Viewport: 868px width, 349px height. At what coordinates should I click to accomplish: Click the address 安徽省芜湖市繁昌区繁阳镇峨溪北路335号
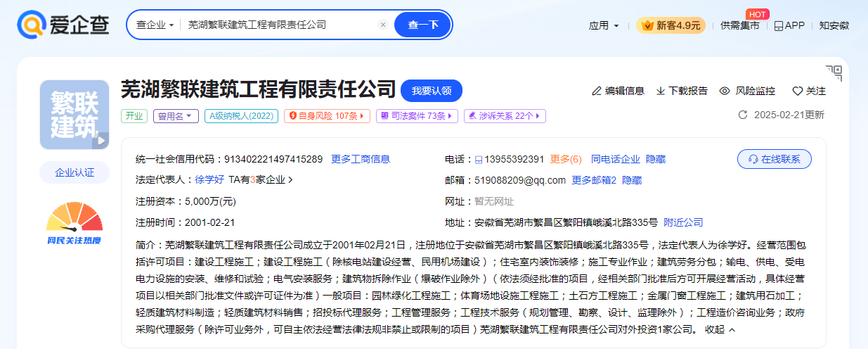tap(566, 222)
